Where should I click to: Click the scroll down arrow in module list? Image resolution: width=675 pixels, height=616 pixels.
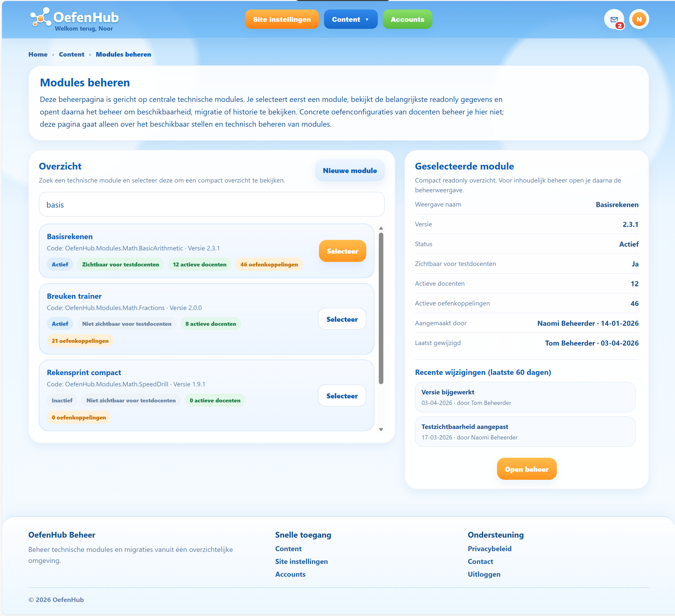click(x=381, y=429)
